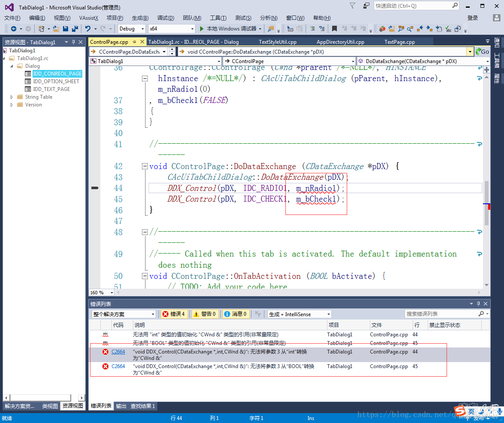504x423 pixels.
Task: Click the VA navigate forward icon
Action: point(429,29)
